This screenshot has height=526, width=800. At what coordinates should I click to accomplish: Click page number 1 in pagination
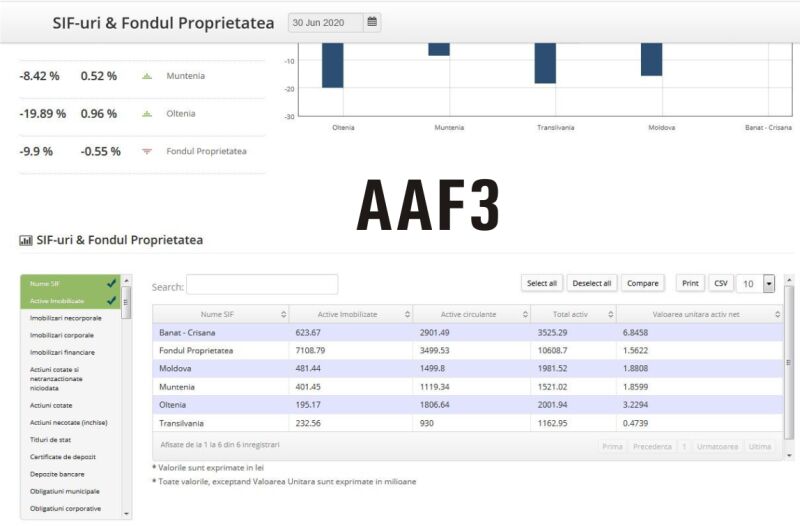(x=684, y=446)
